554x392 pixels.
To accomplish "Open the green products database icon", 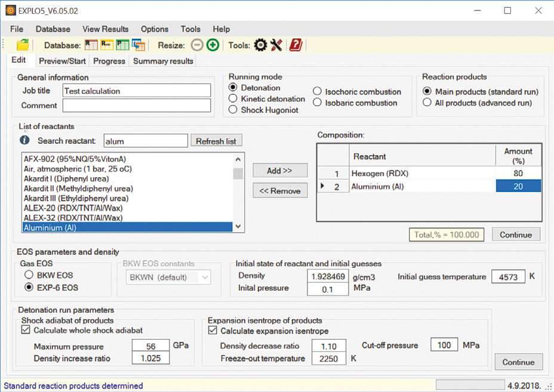I will (122, 45).
